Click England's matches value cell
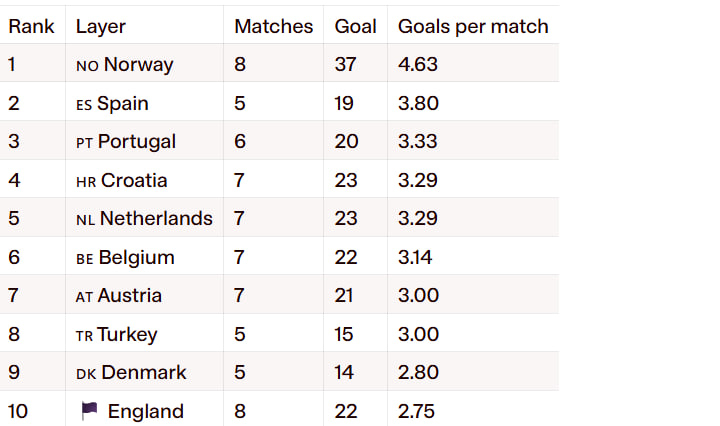This screenshot has height=426, width=720. tap(240, 411)
